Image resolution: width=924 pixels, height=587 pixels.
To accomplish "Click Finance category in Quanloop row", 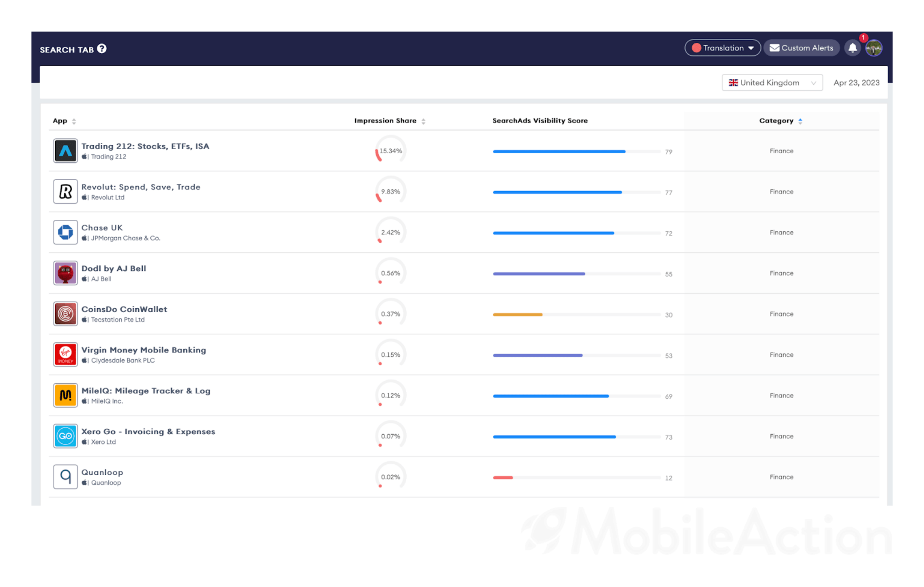I will click(x=781, y=477).
